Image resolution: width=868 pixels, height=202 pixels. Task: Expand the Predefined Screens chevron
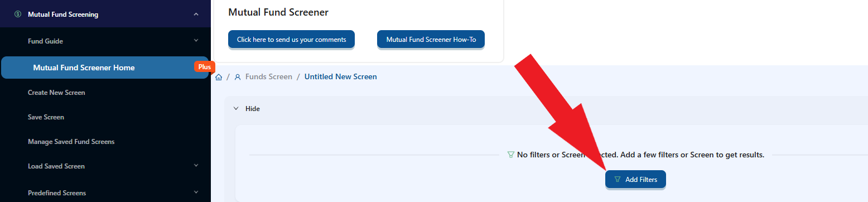click(x=196, y=193)
